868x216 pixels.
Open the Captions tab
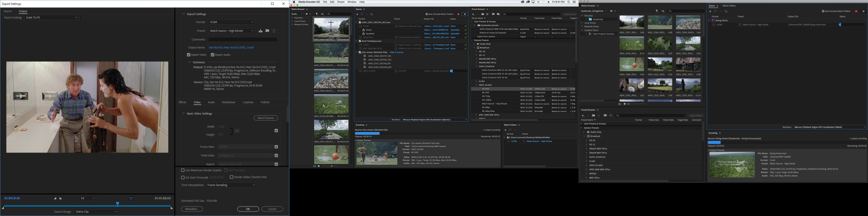[x=248, y=102]
